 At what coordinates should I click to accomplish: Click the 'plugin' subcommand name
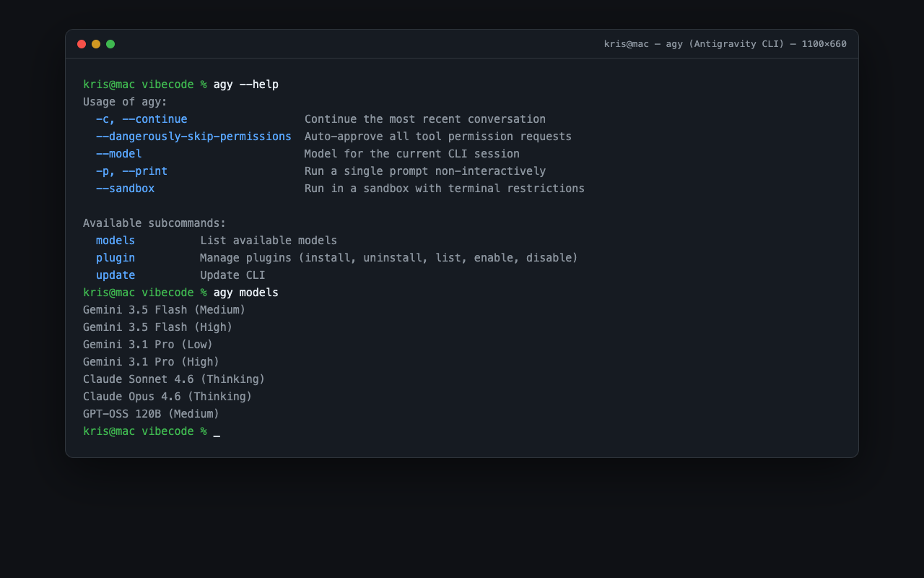click(115, 258)
